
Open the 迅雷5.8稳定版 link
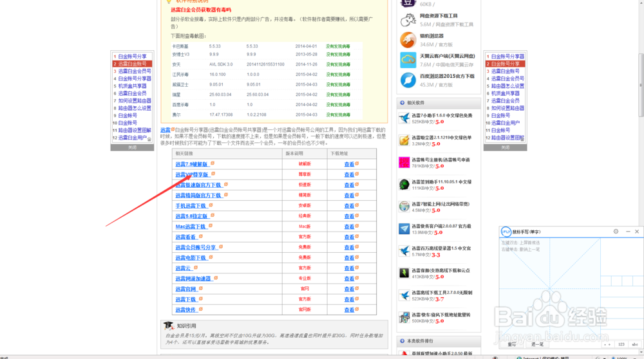(192, 216)
